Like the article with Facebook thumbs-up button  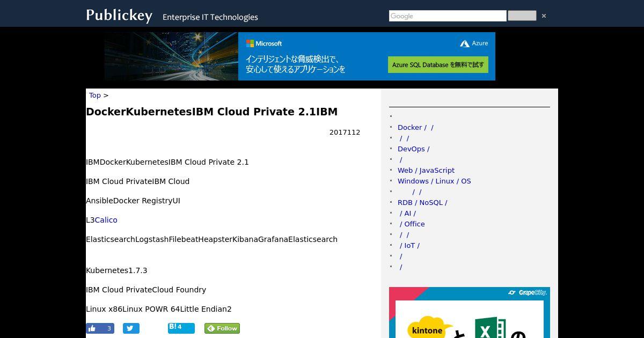coord(100,328)
